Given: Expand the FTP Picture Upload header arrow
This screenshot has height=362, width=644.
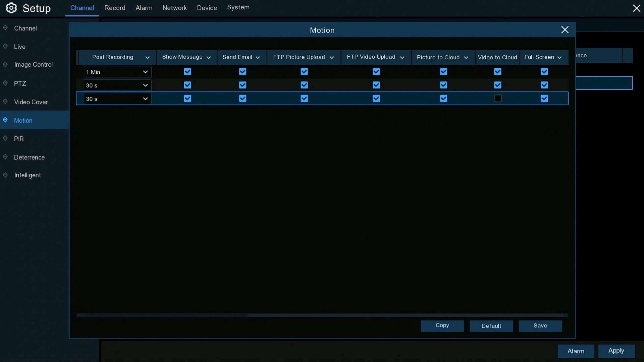Looking at the screenshot, I should (332, 58).
